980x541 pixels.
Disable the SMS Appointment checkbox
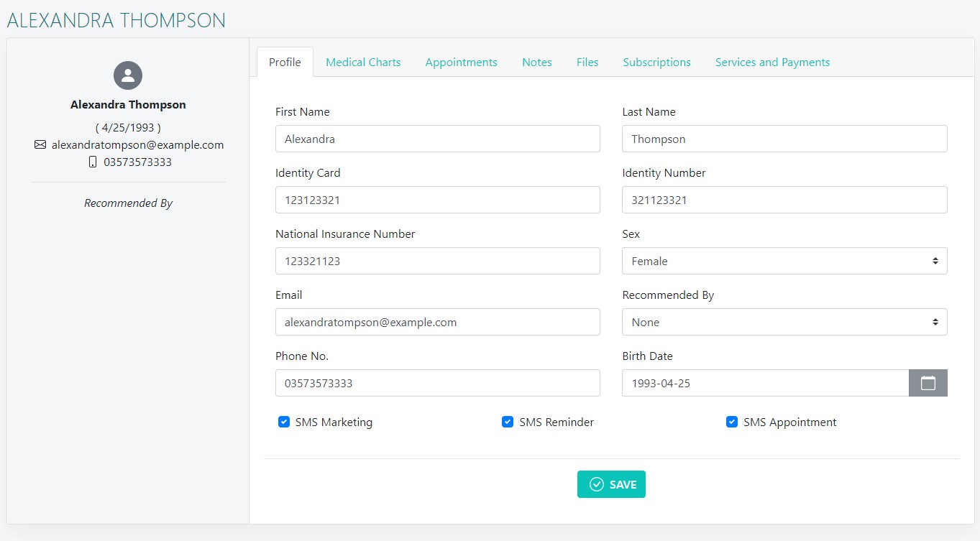tap(732, 422)
